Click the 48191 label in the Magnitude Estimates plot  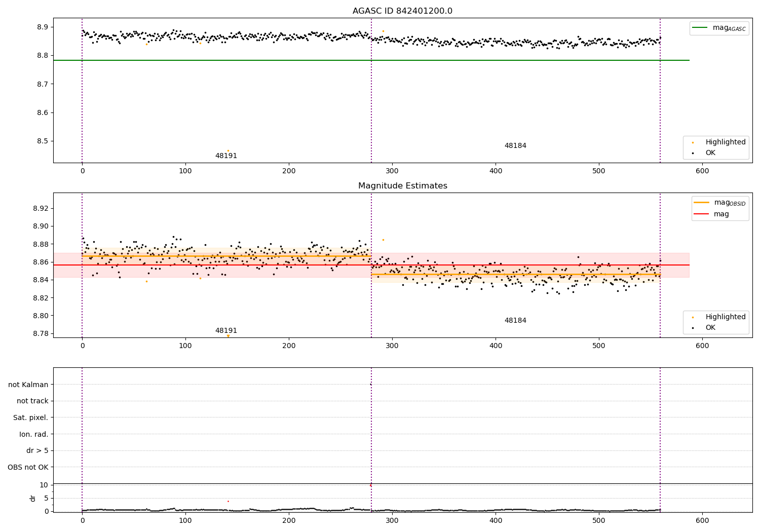tap(226, 331)
